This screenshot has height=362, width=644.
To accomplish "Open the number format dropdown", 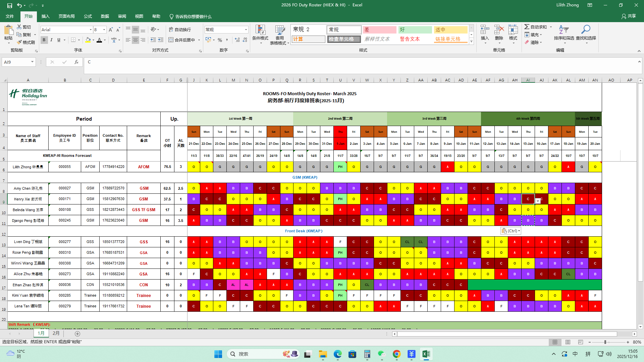I will (246, 30).
